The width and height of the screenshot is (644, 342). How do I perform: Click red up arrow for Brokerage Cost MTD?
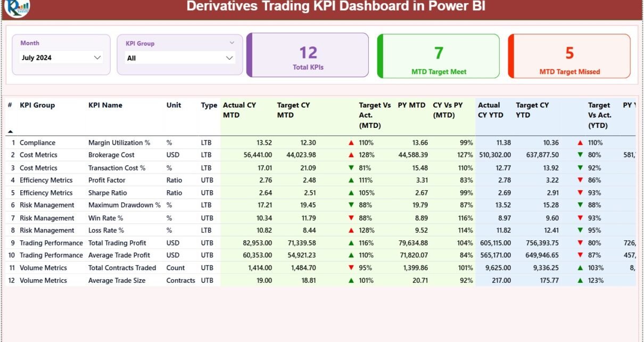pos(351,155)
